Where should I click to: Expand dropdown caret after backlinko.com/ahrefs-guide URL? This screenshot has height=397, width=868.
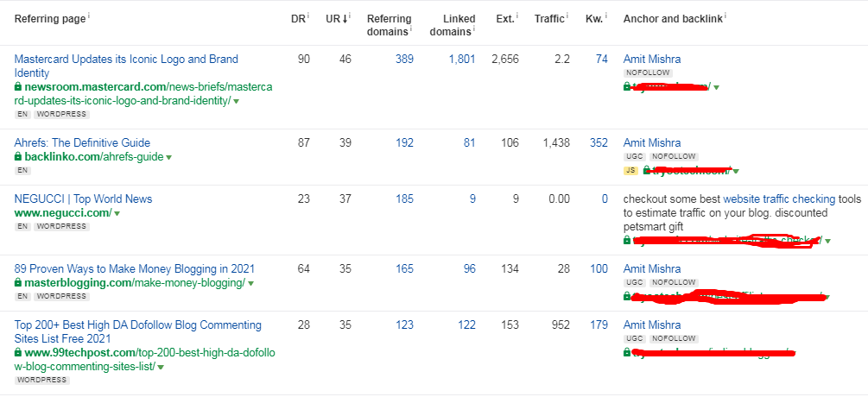(169, 158)
